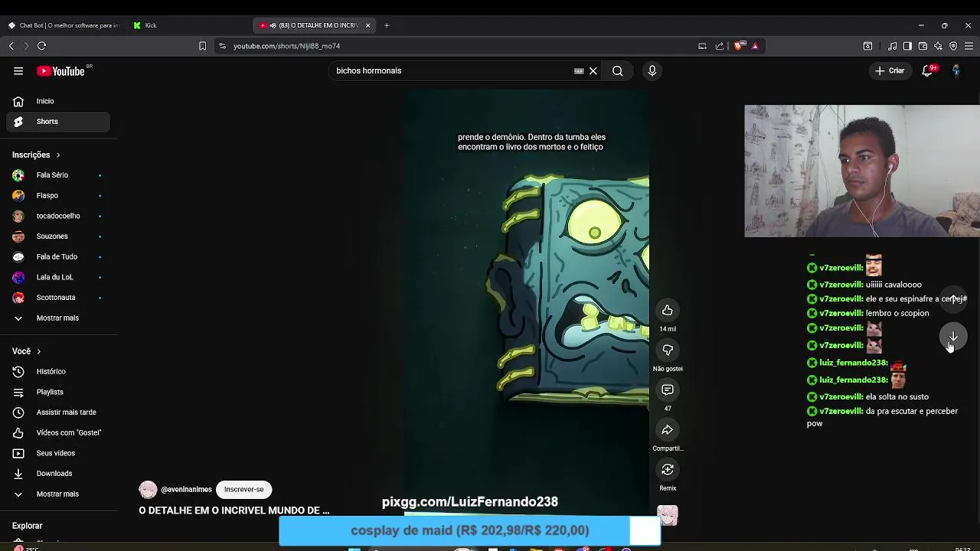The height and width of the screenshot is (551, 980).
Task: Open the @aveninanimes channel
Action: pos(186,490)
